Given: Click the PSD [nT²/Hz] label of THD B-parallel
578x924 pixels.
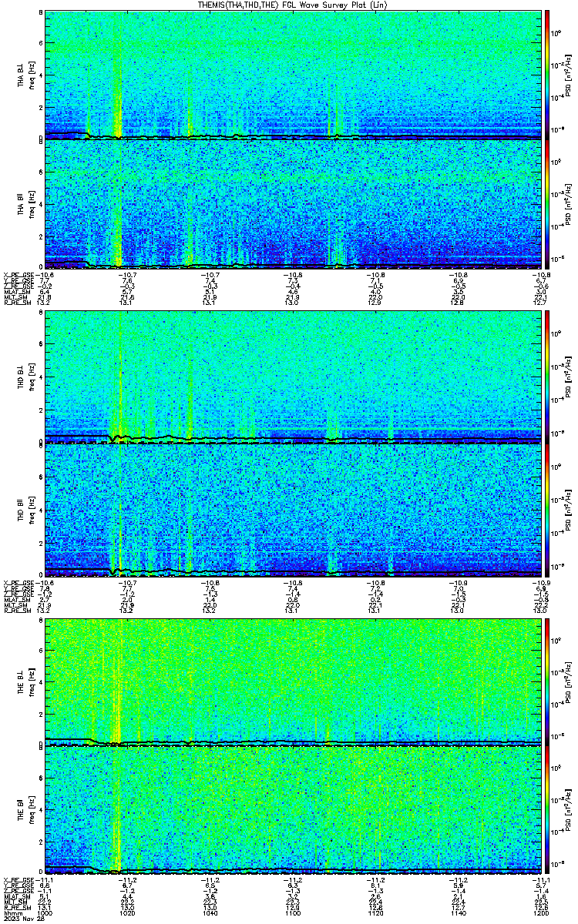Looking at the screenshot, I should pyautogui.click(x=569, y=509).
